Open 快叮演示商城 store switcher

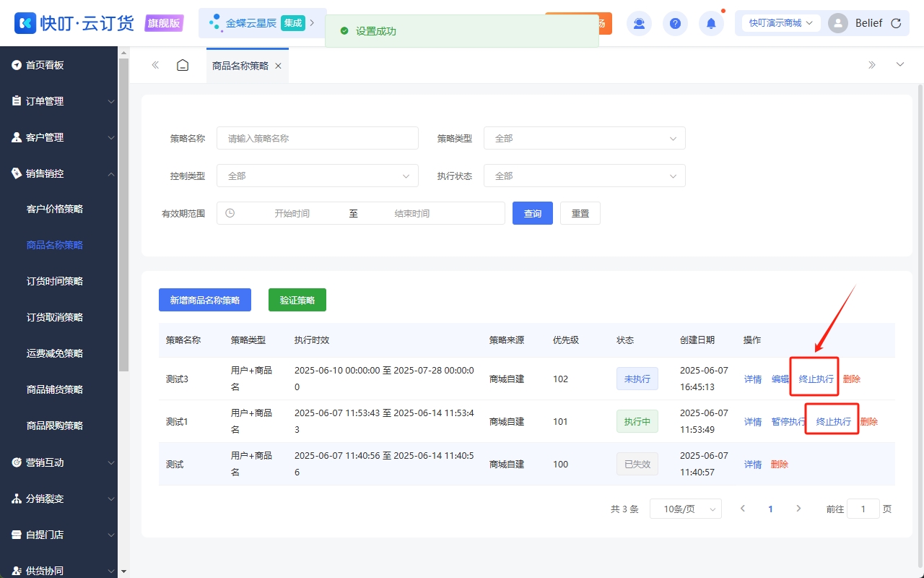(x=782, y=23)
